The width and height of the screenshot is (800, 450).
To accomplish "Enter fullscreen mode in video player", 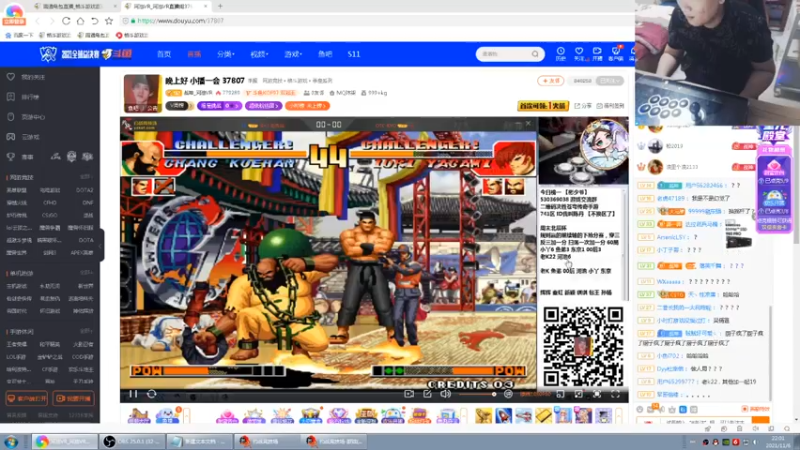I will tap(615, 394).
